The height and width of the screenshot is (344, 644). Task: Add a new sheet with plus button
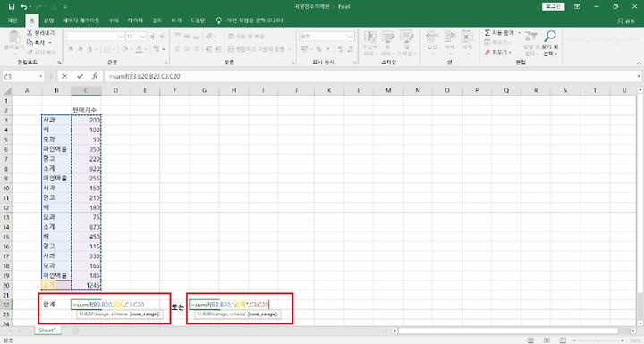(75, 331)
